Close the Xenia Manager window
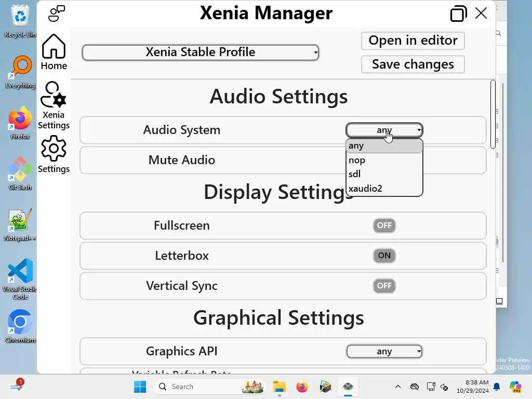This screenshot has height=399, width=532. 481,14
